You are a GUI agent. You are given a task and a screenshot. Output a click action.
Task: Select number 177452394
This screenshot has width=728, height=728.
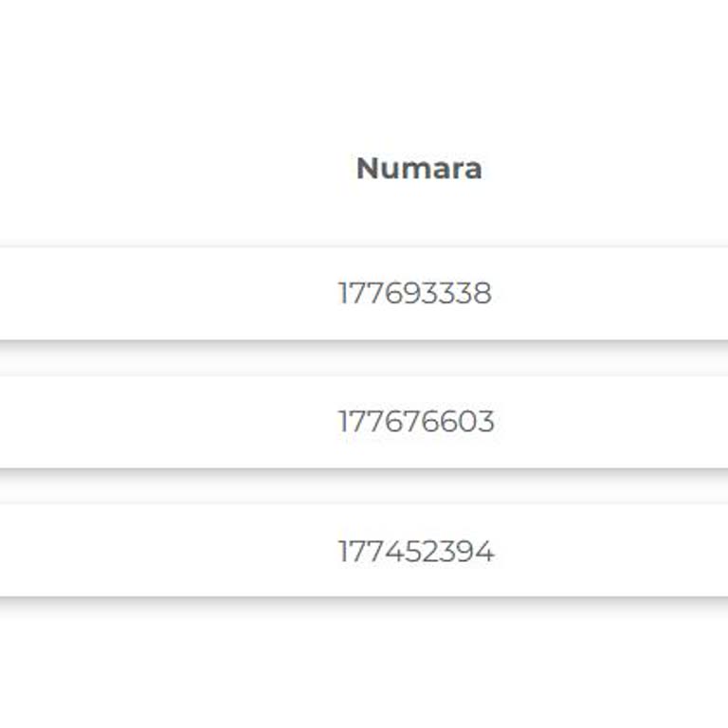tap(416, 552)
